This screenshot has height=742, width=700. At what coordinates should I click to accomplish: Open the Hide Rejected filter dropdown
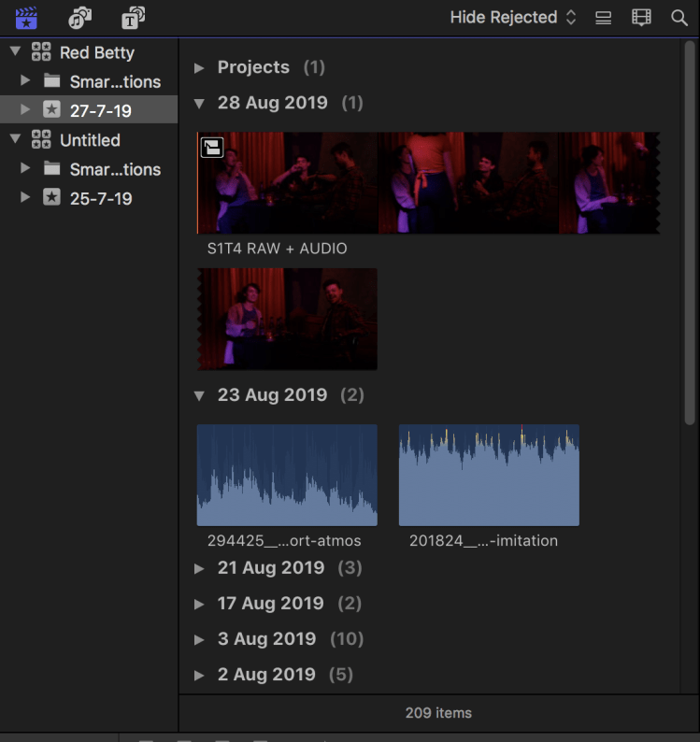(x=512, y=18)
